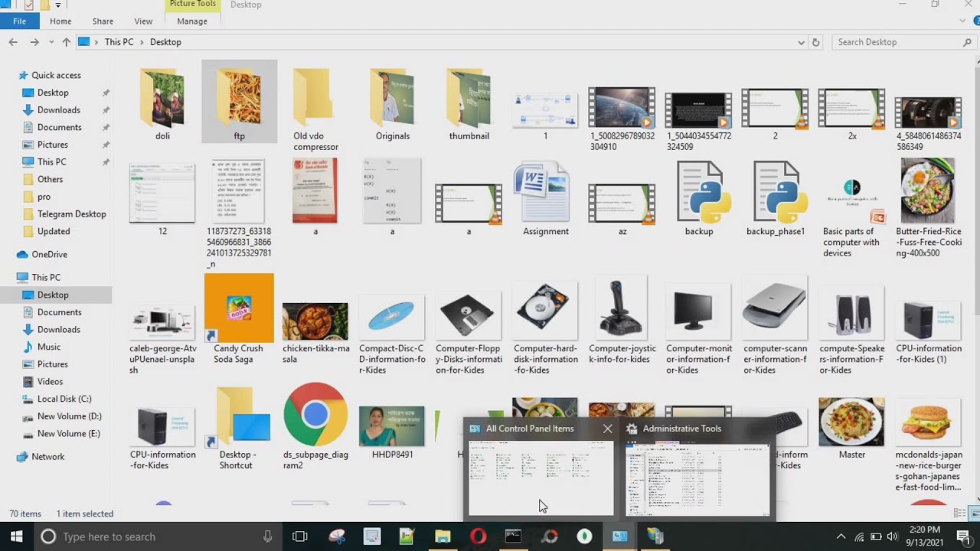Click the Type here to search box
The image size is (980, 551).
click(157, 536)
